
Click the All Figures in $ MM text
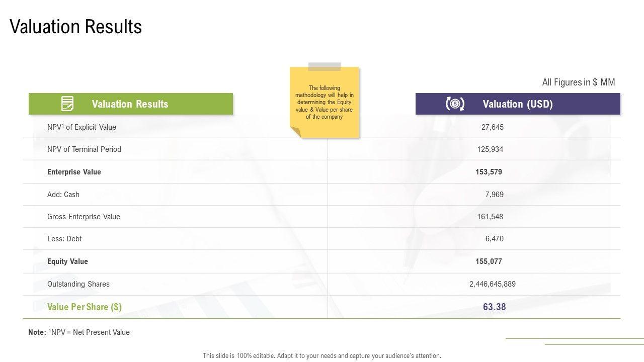pyautogui.click(x=578, y=82)
